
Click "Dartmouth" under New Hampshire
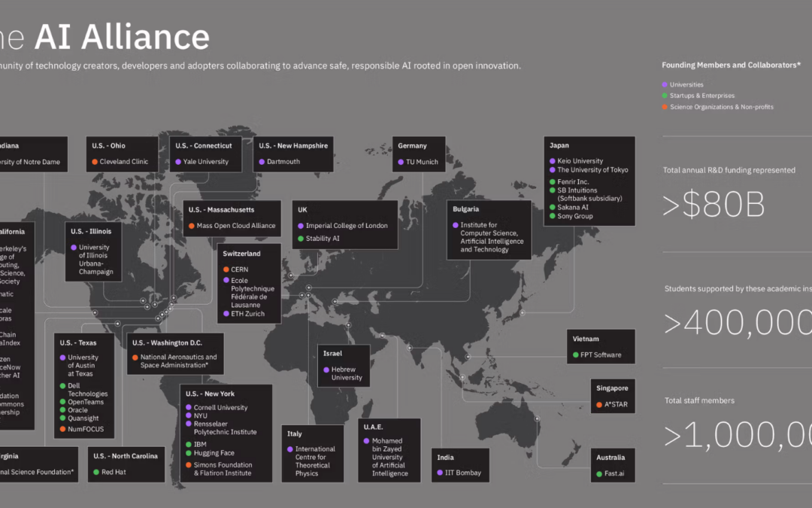tap(283, 162)
